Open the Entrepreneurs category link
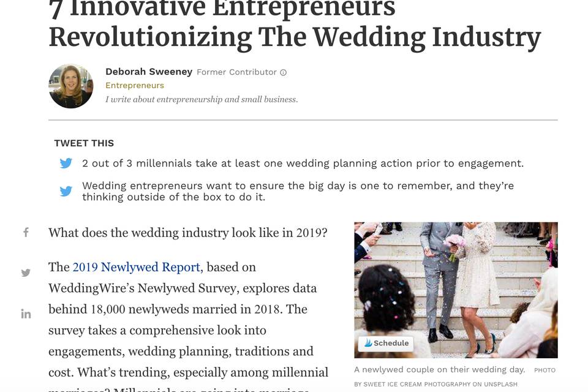 click(135, 86)
